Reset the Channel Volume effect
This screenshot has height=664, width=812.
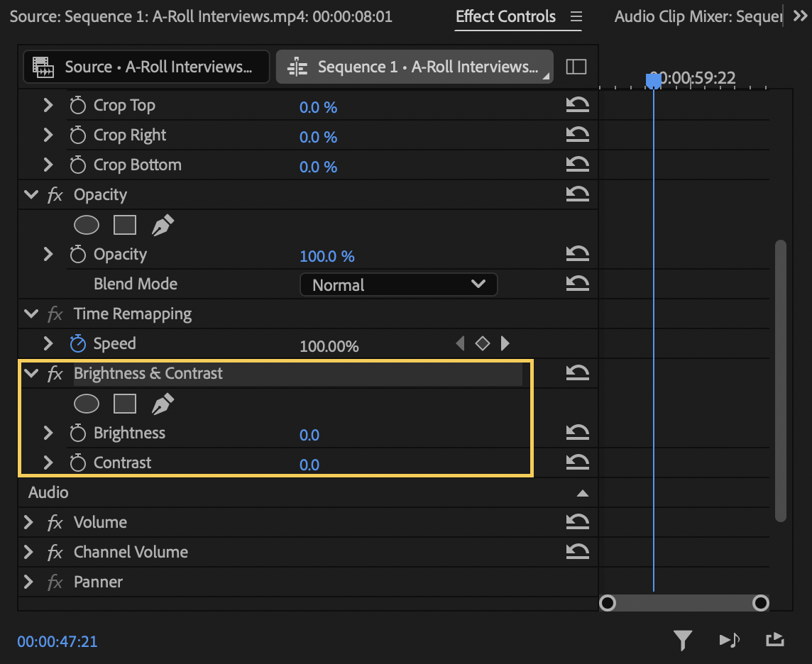point(577,552)
